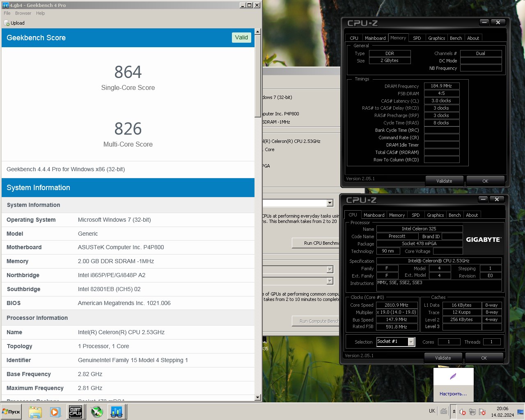Open Bench tab in lower CPU-Z window
This screenshot has height=420, width=525.
(454, 215)
